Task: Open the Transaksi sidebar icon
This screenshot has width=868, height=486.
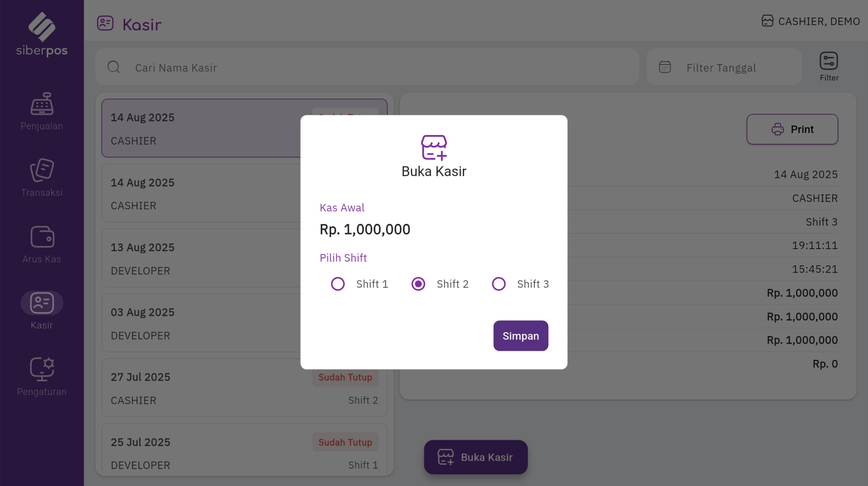Action: (x=42, y=170)
